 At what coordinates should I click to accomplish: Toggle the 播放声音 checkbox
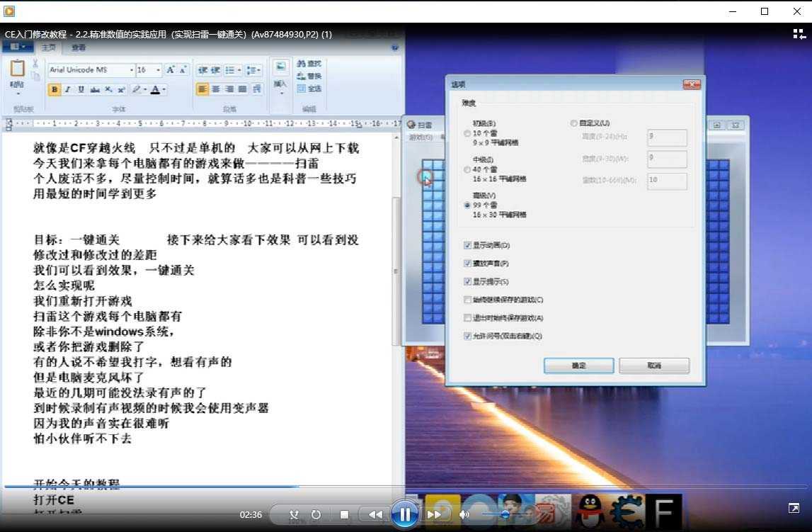point(467,263)
